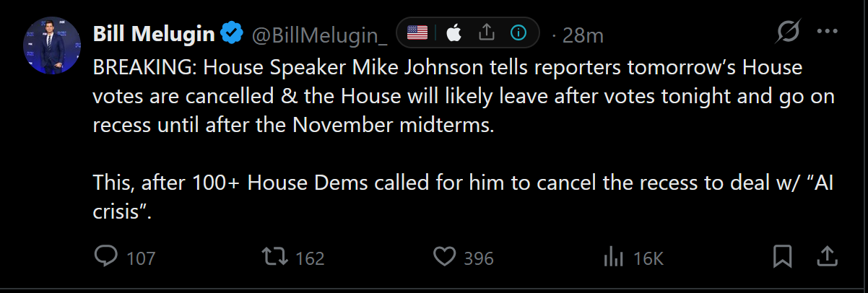Click the blue info circle icon
The image size is (868, 293).
point(518,32)
